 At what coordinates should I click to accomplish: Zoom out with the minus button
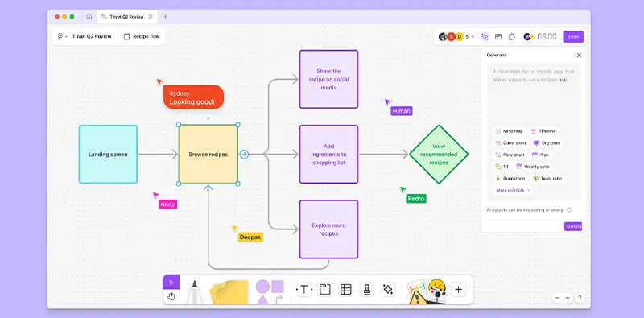[x=557, y=298]
